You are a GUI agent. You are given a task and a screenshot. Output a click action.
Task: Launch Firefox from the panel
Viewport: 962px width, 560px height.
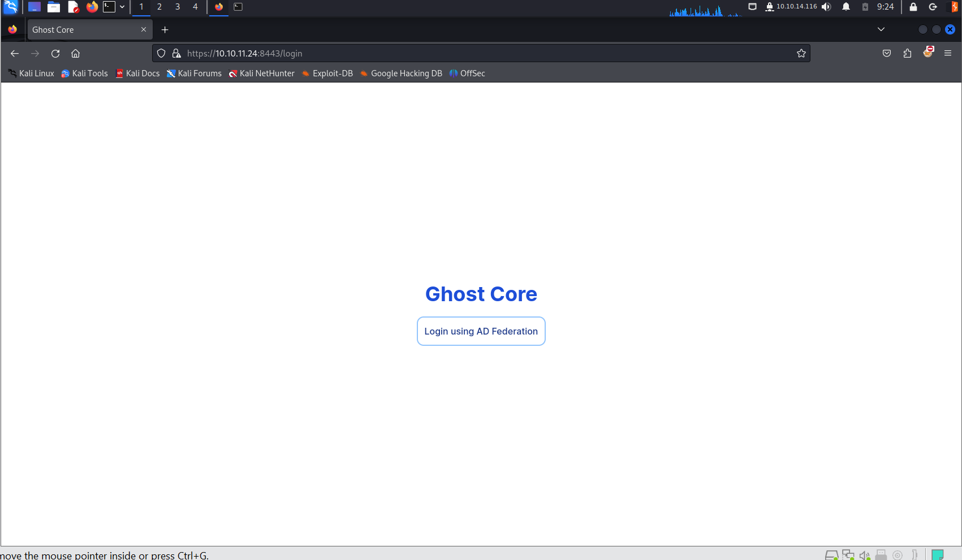[92, 7]
